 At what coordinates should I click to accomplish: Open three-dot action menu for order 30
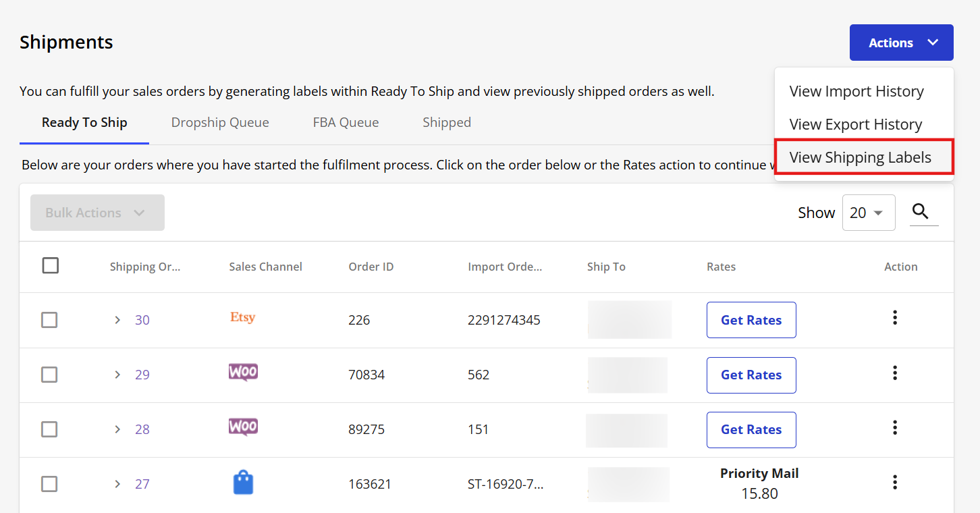tap(895, 318)
